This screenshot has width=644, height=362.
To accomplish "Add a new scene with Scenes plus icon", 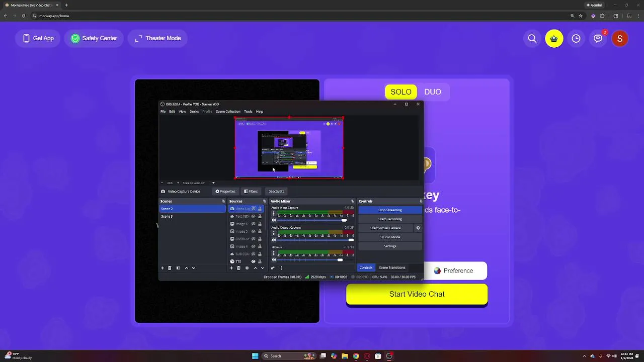I will tap(162, 268).
